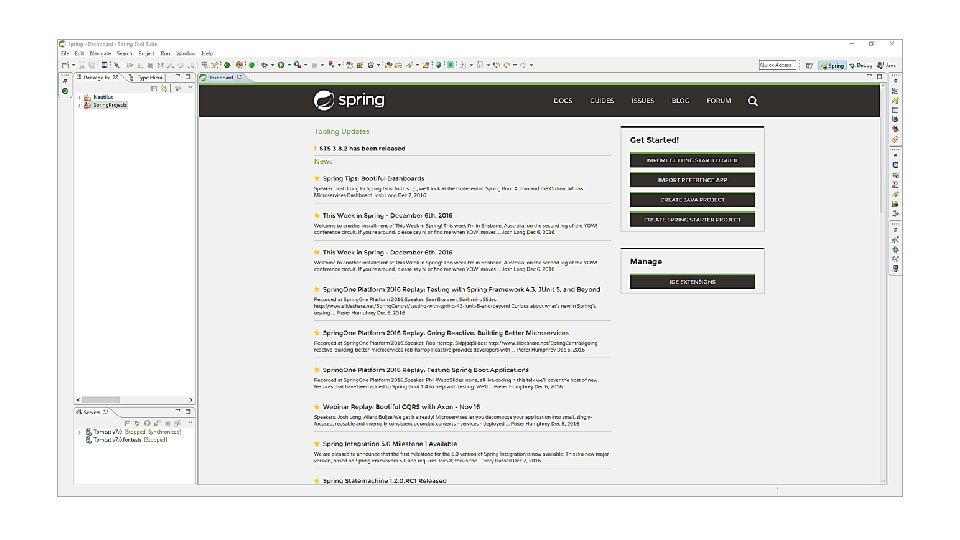The height and width of the screenshot is (540, 960).
Task: Maximize the Servers view
Action: [188, 411]
